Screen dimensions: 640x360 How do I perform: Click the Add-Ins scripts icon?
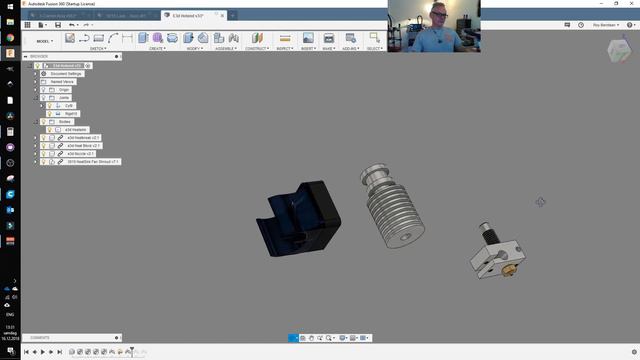coord(350,38)
